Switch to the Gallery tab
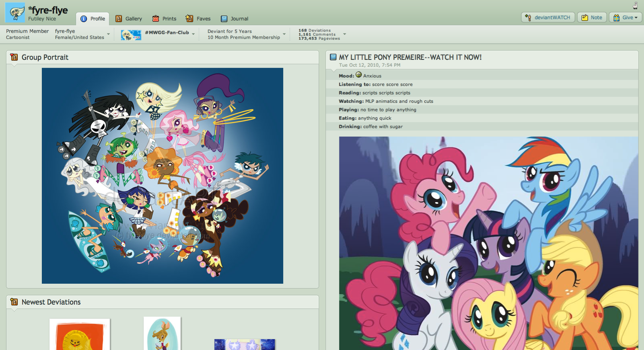This screenshot has height=350, width=644. 129,18
